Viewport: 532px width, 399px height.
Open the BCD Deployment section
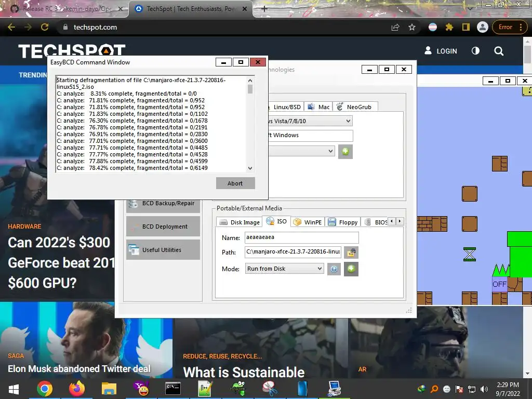point(163,227)
